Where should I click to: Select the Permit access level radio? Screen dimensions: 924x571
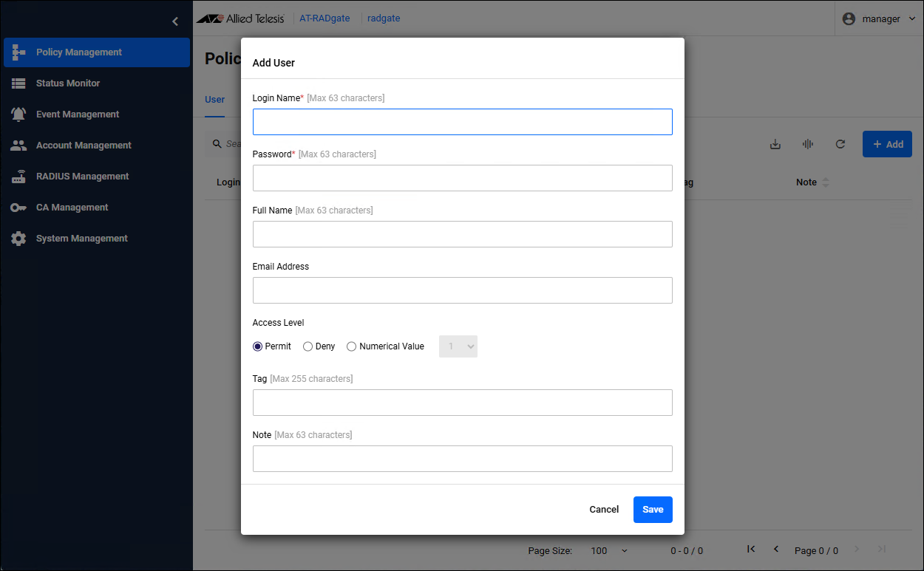(257, 346)
